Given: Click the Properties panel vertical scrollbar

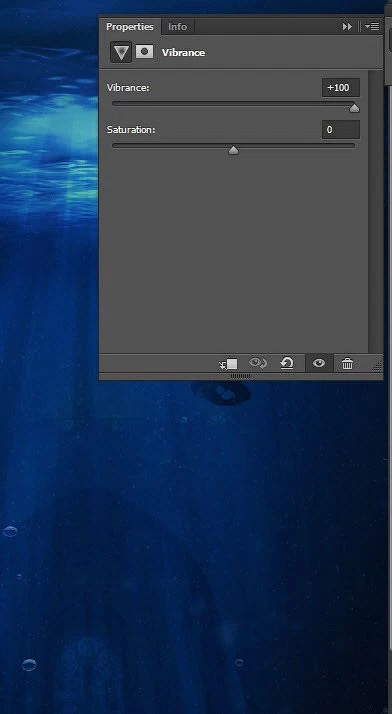Looking at the screenshot, I should coord(376,211).
